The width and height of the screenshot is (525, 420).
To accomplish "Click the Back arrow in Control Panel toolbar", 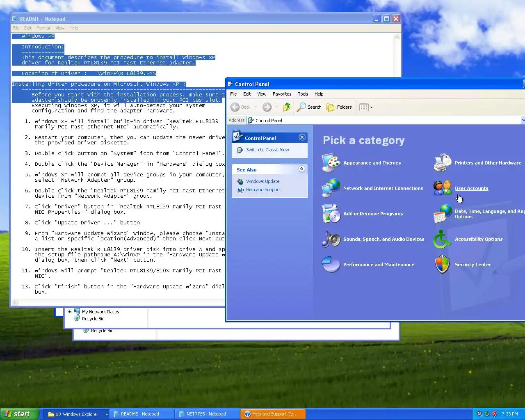I will pyautogui.click(x=235, y=107).
